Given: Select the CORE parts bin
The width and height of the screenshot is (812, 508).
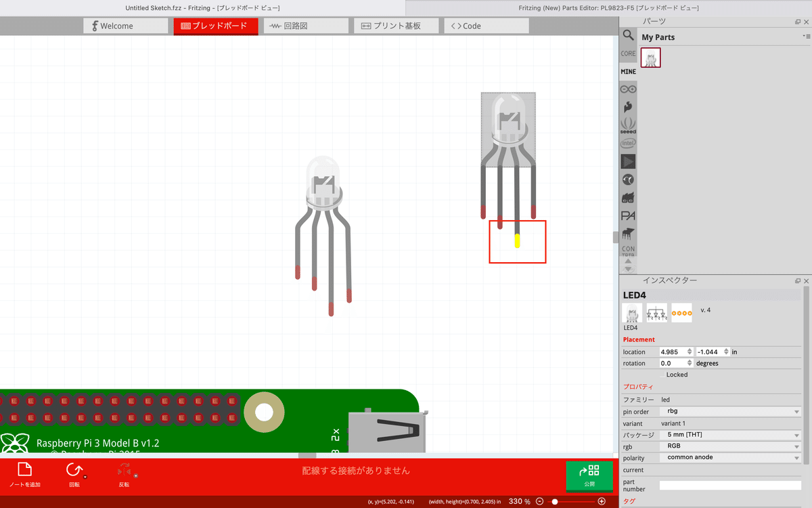Looking at the screenshot, I should click(629, 54).
